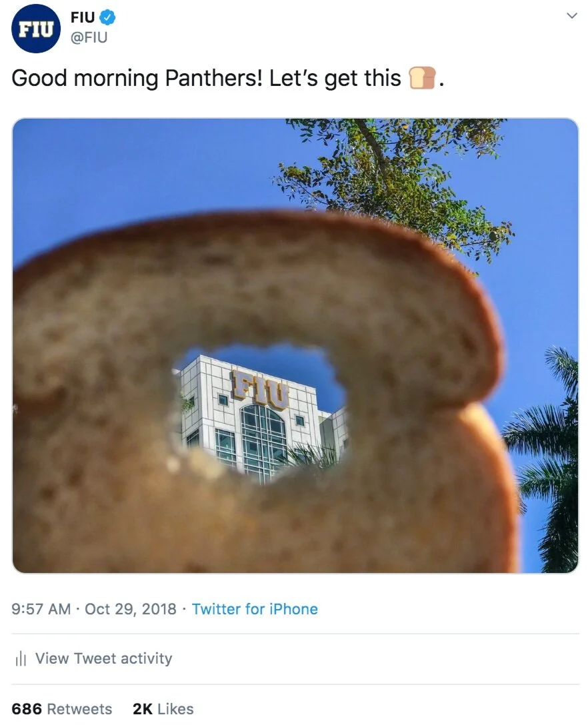Open the FIU display name profile link
Viewport: 588px width, 727px height.
click(x=83, y=17)
